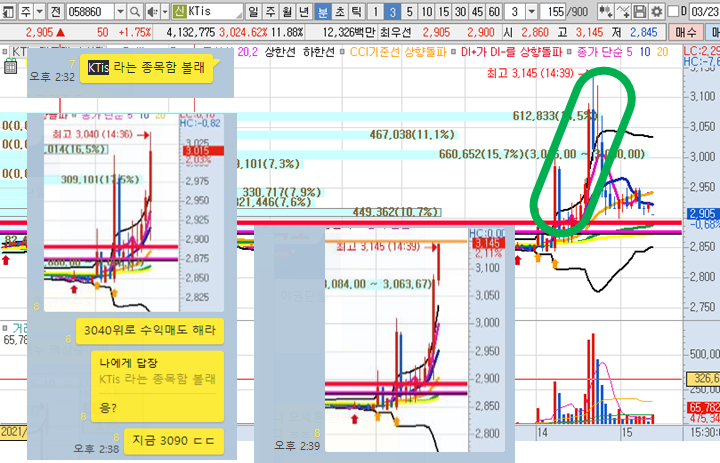Click the 지금 3090 chat bubble
This screenshot has height=463, width=720.
pyautogui.click(x=174, y=441)
